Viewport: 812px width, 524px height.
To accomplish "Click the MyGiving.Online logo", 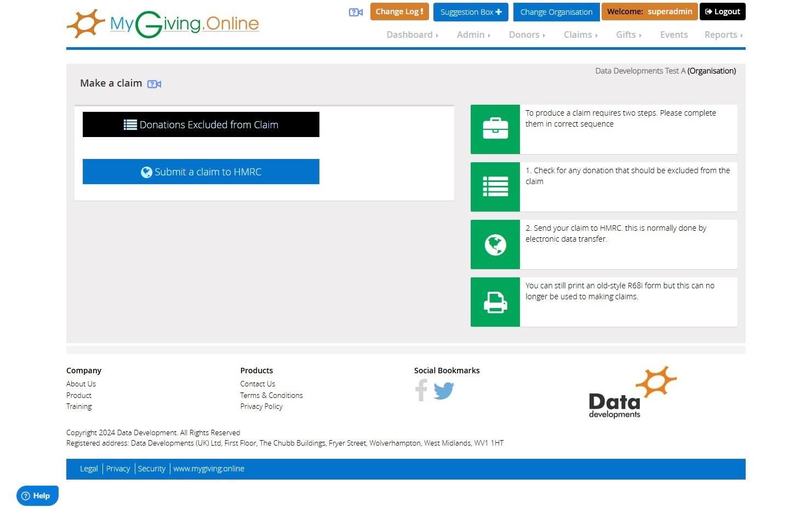I will pyautogui.click(x=163, y=24).
